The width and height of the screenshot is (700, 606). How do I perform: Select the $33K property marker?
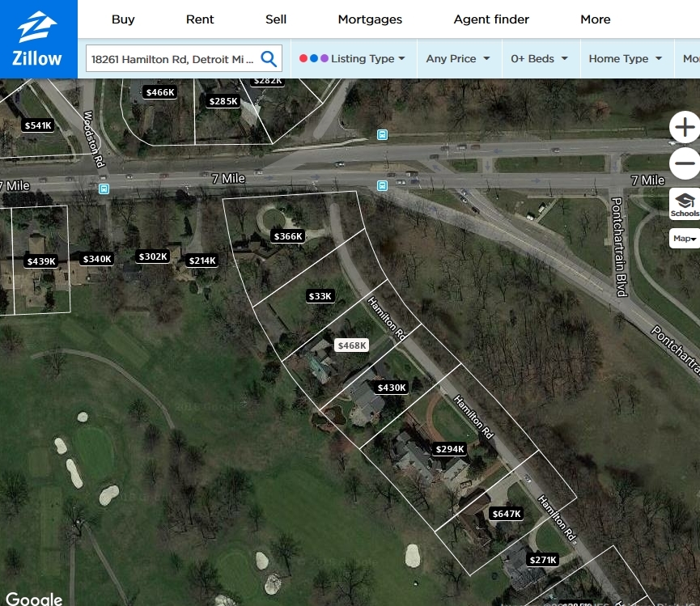[x=320, y=296]
